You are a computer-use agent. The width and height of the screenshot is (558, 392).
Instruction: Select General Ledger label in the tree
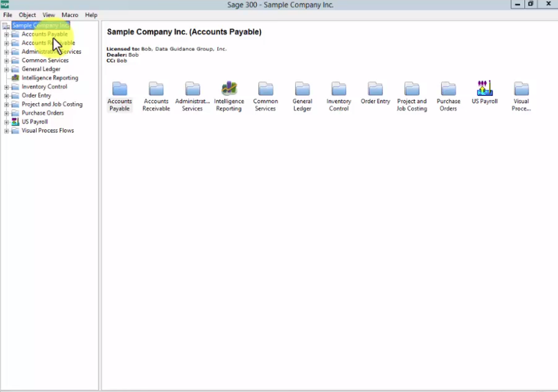coord(41,69)
